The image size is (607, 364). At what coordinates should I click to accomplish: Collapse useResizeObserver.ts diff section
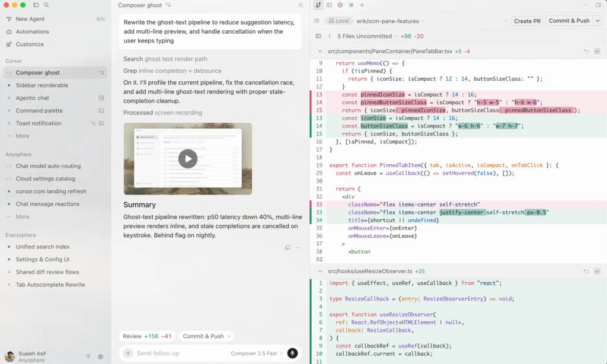coord(320,271)
